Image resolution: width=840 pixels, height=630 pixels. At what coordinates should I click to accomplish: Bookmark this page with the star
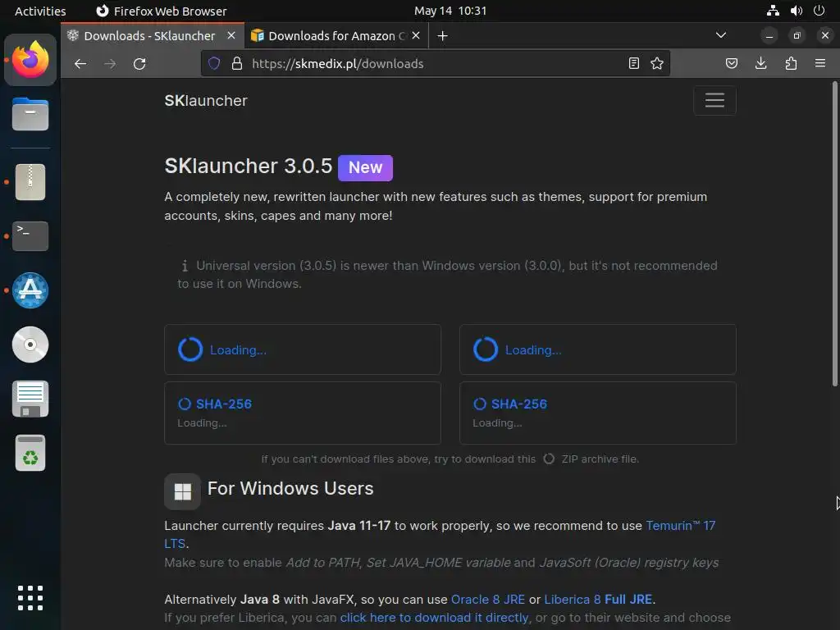[657, 63]
